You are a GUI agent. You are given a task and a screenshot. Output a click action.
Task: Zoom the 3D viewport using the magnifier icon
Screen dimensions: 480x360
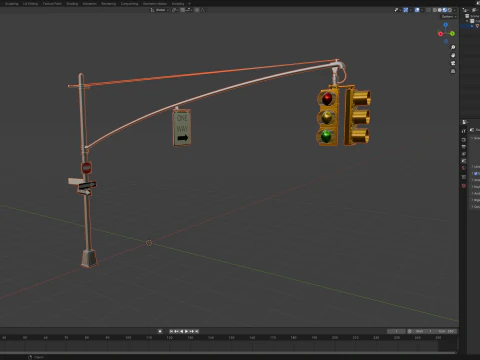coord(453,47)
